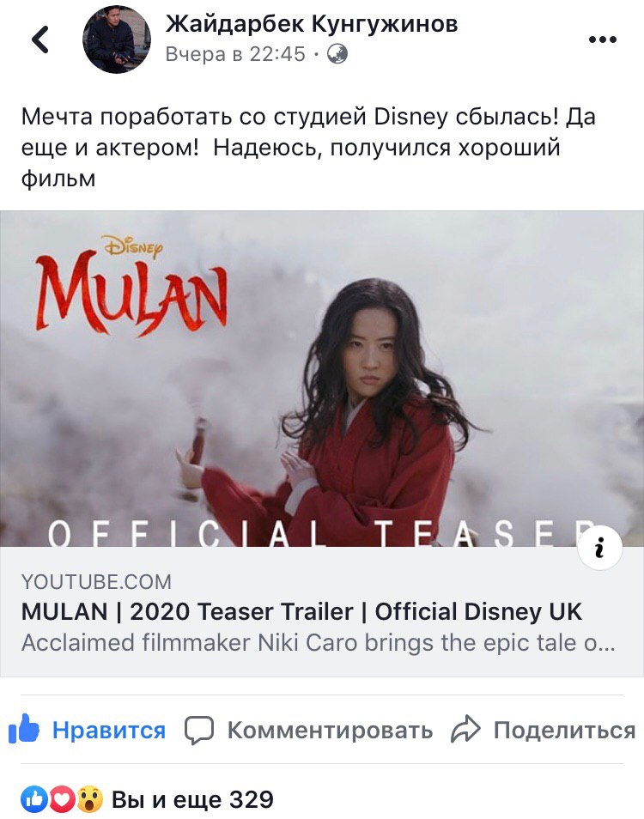Click the share arrow icon
Image resolution: width=644 pixels, height=819 pixels.
[x=465, y=729]
